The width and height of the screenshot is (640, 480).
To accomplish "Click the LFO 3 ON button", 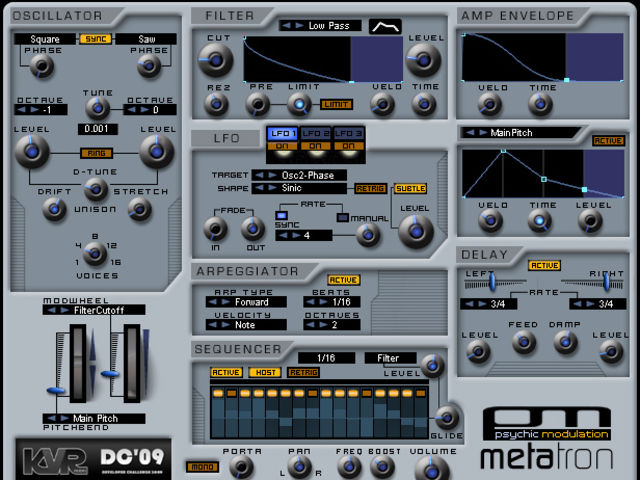I will pos(349,146).
